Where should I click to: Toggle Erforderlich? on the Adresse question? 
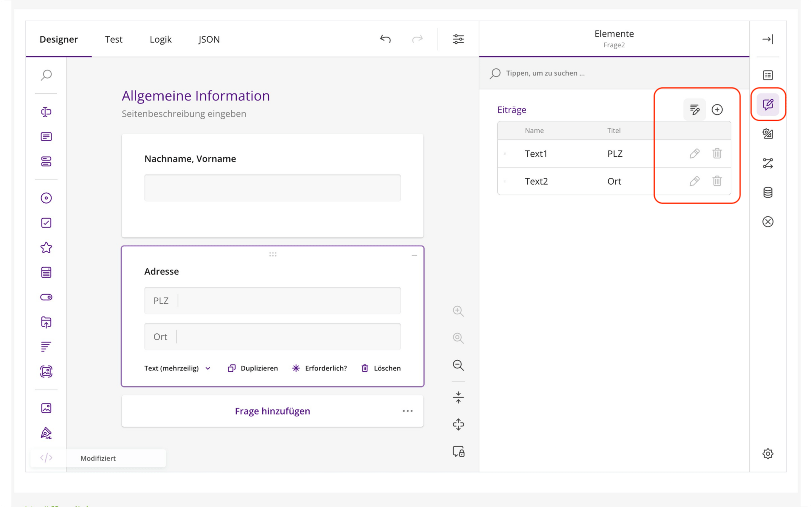pos(319,368)
